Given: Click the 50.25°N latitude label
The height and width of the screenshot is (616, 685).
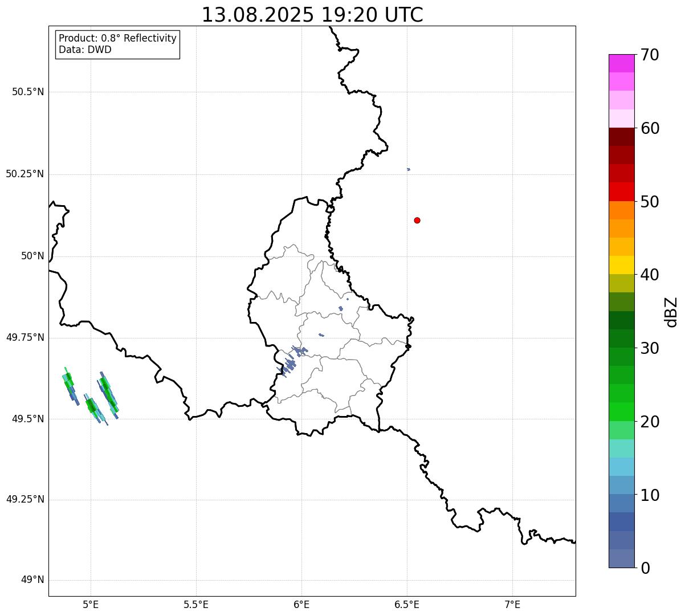Looking at the screenshot, I should click(x=25, y=174).
